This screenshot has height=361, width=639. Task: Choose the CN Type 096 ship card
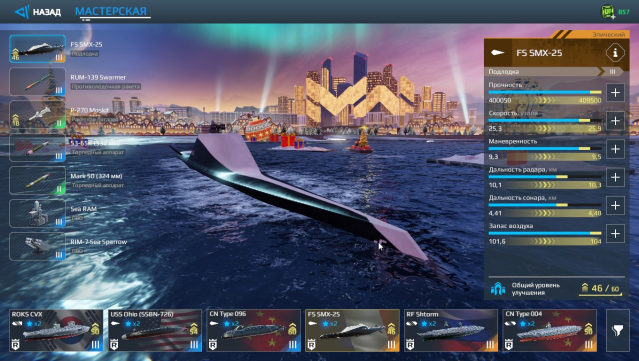click(253, 330)
